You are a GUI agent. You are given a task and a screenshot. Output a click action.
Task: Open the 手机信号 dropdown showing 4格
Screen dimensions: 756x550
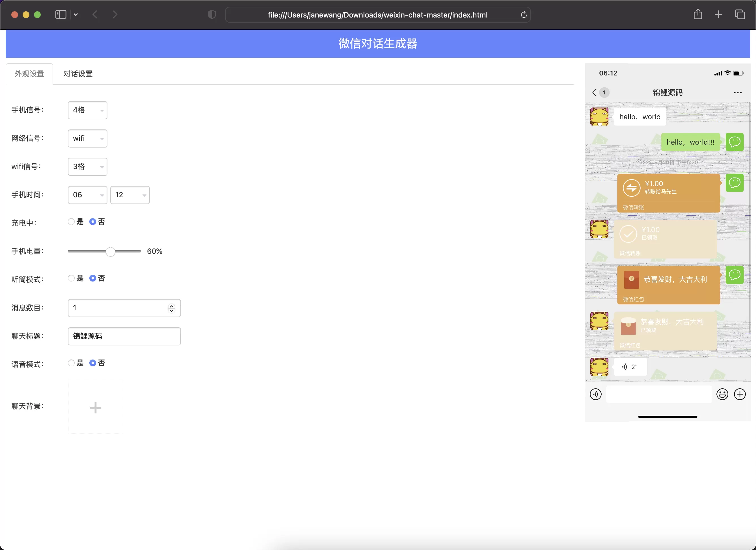pyautogui.click(x=87, y=110)
